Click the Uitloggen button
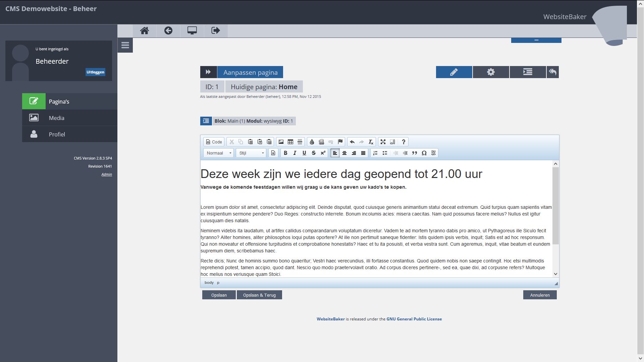The height and width of the screenshot is (362, 644). [95, 72]
